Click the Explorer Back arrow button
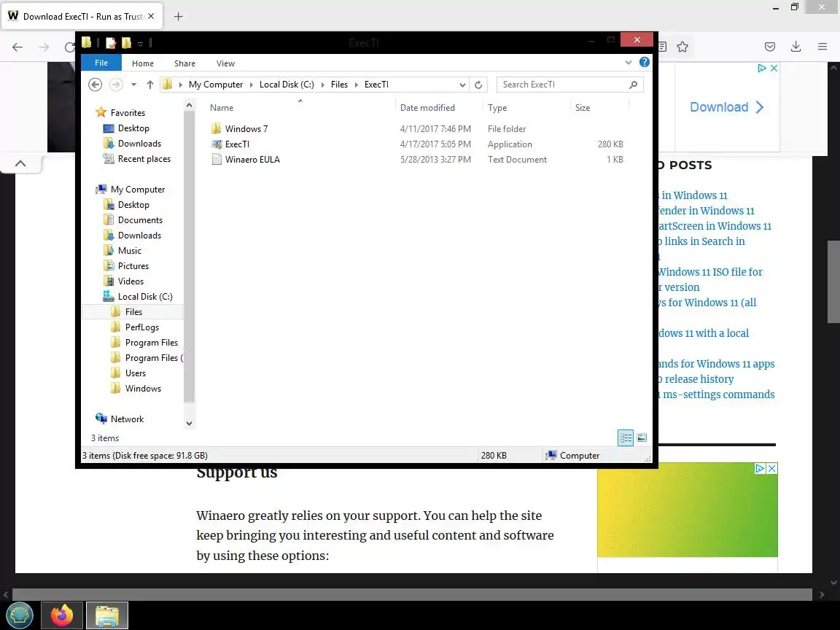 pyautogui.click(x=96, y=85)
